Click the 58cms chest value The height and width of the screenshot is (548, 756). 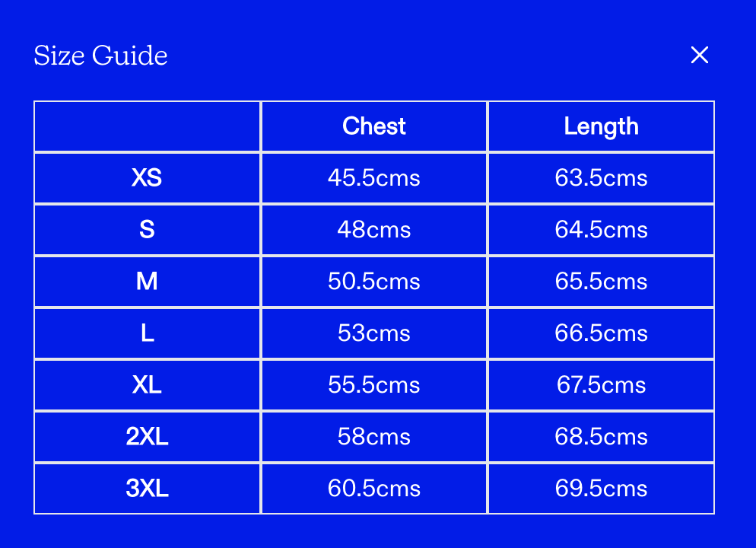click(x=374, y=437)
